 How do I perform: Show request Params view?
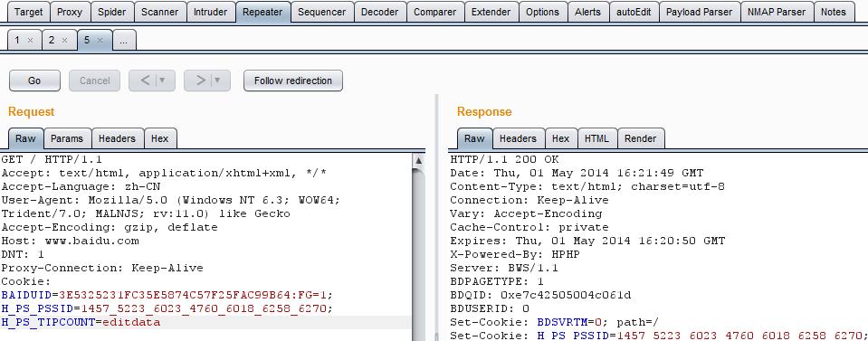[67, 138]
